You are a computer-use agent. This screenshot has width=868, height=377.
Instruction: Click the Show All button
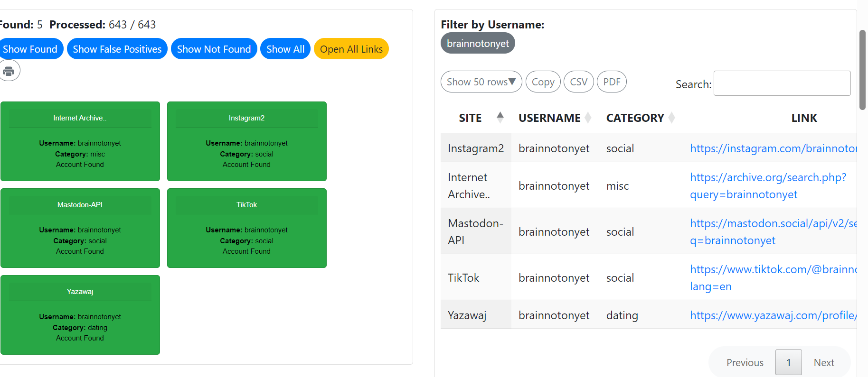coord(285,49)
